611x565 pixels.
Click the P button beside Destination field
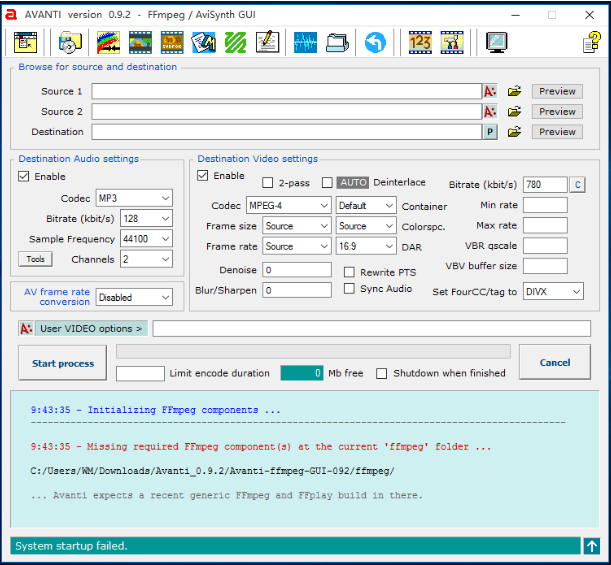[490, 132]
